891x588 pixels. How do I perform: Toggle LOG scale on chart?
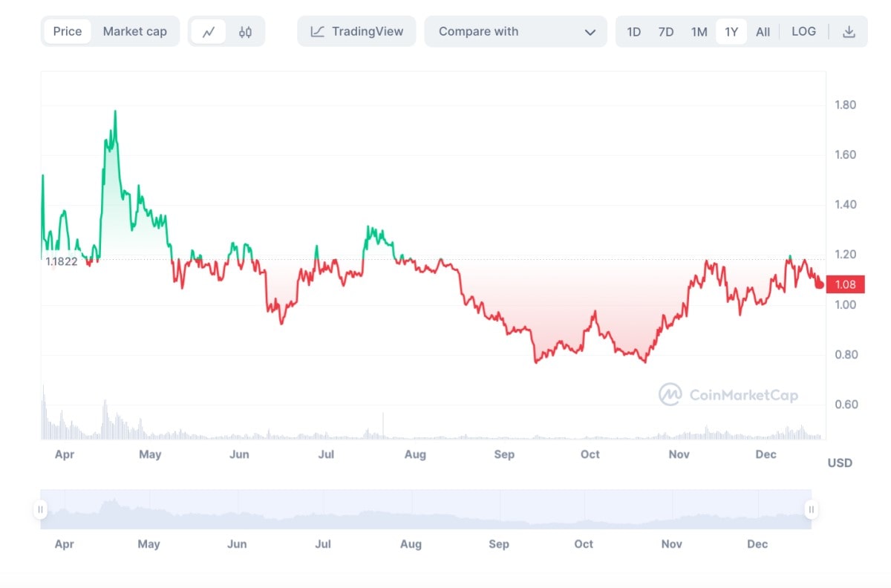click(803, 31)
